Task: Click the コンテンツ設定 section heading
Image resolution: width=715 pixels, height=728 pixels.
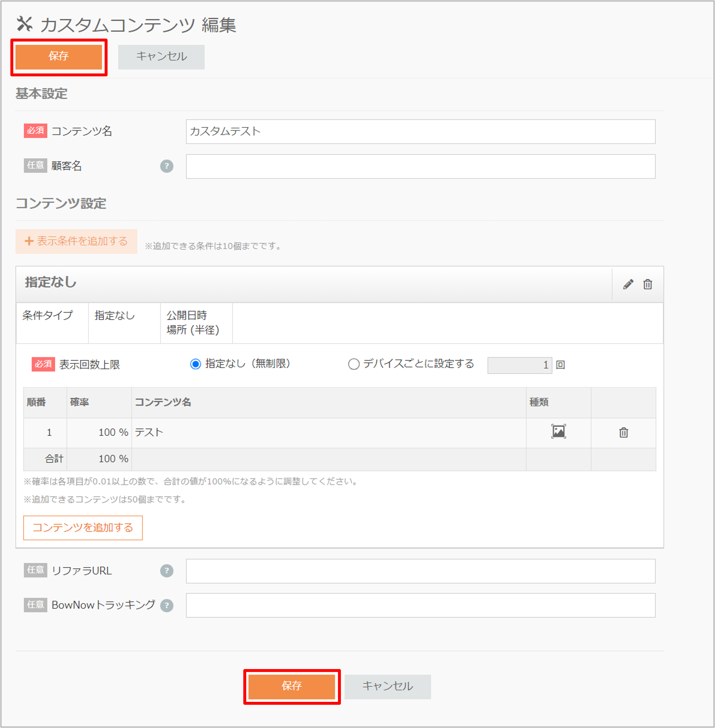Action: [x=61, y=204]
